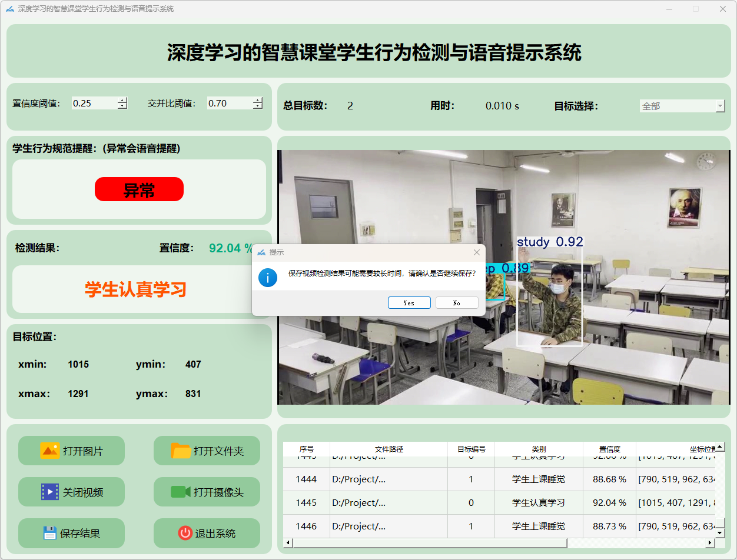Increase the 置信度阈值 with up arrow
Image resolution: width=737 pixels, height=560 pixels.
(122, 100)
